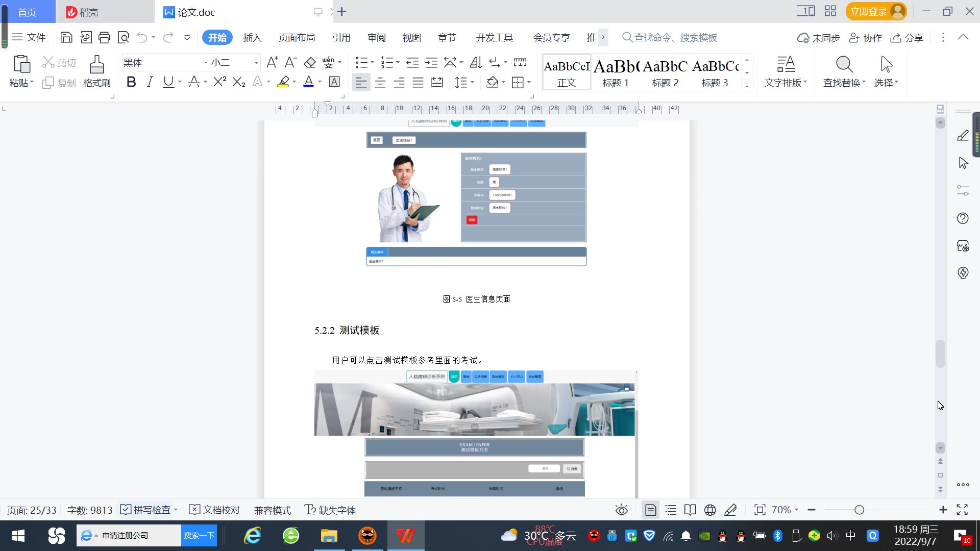980x551 pixels.
Task: Toggle Italic formatting
Action: point(150,82)
